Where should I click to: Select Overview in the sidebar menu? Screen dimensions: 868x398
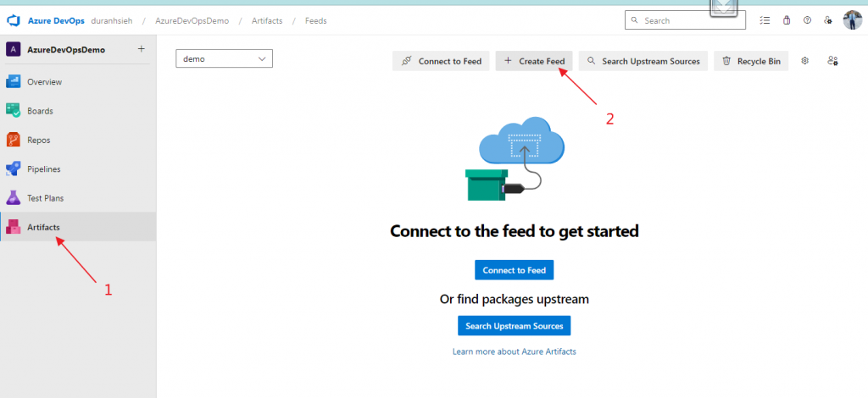point(45,82)
